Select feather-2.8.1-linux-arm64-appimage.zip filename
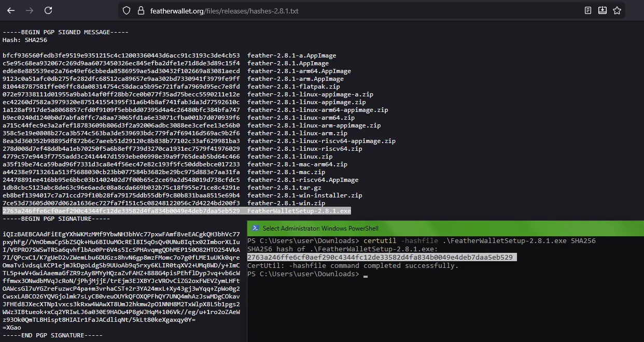The image size is (644, 342). pos(318,110)
